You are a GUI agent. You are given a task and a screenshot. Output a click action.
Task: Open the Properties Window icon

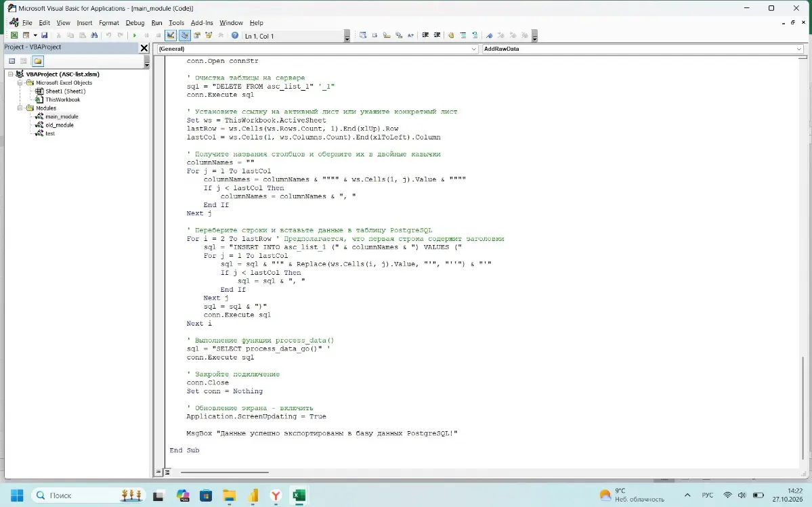pos(197,35)
